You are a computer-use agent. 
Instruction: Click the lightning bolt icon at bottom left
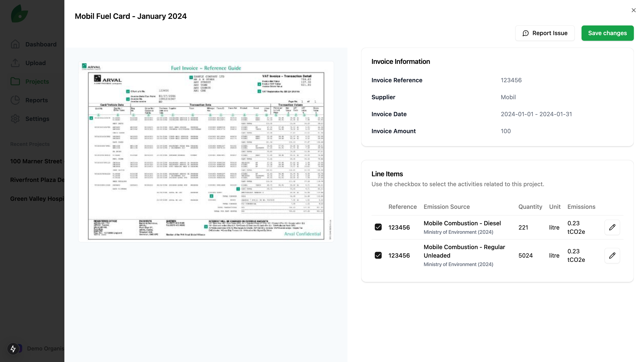[x=13, y=349]
